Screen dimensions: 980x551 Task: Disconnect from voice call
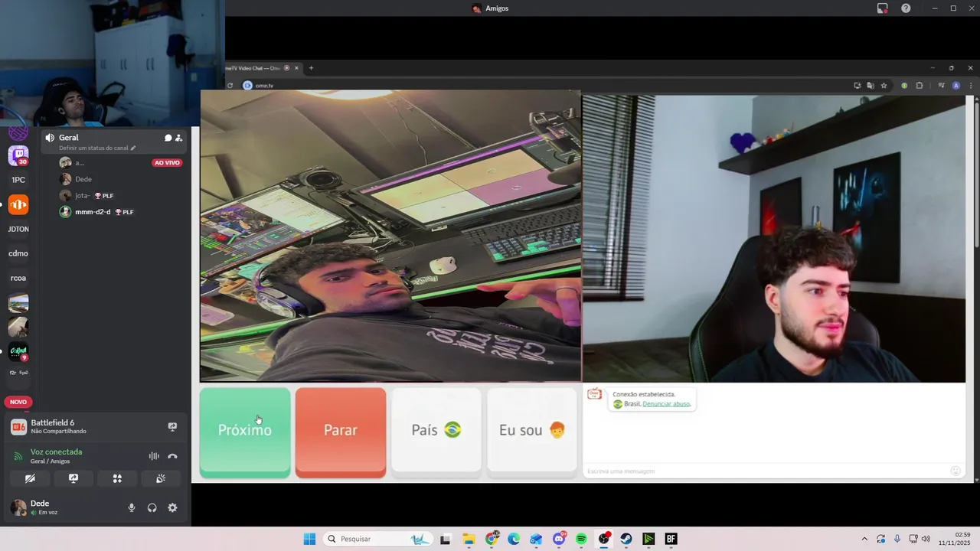click(172, 456)
